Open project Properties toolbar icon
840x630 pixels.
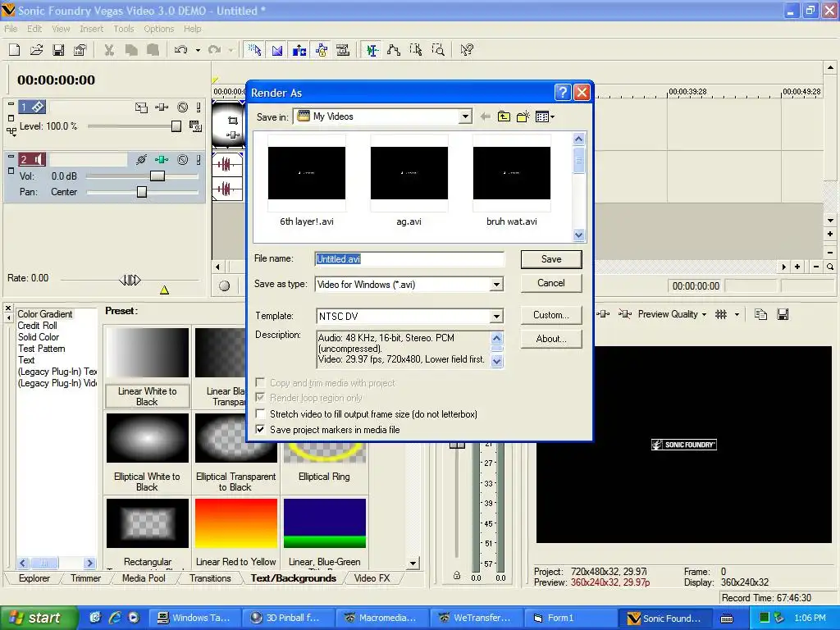[x=80, y=50]
